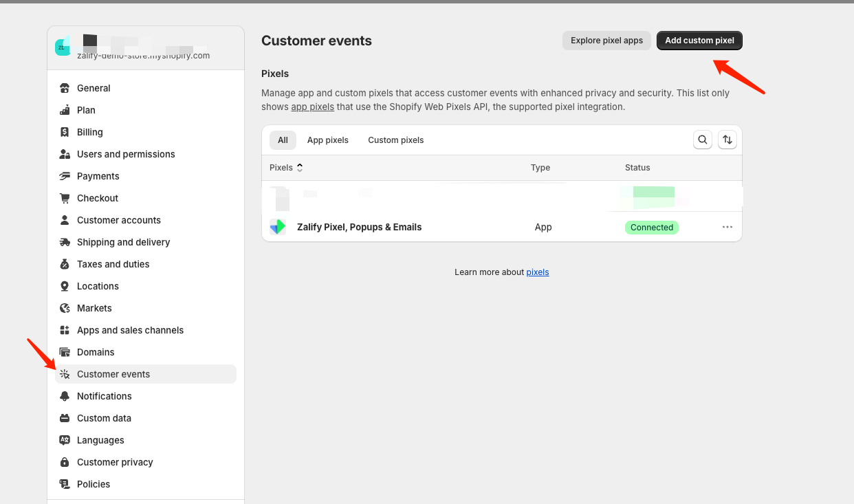
Task: Click the sort arrows icon
Action: [727, 140]
